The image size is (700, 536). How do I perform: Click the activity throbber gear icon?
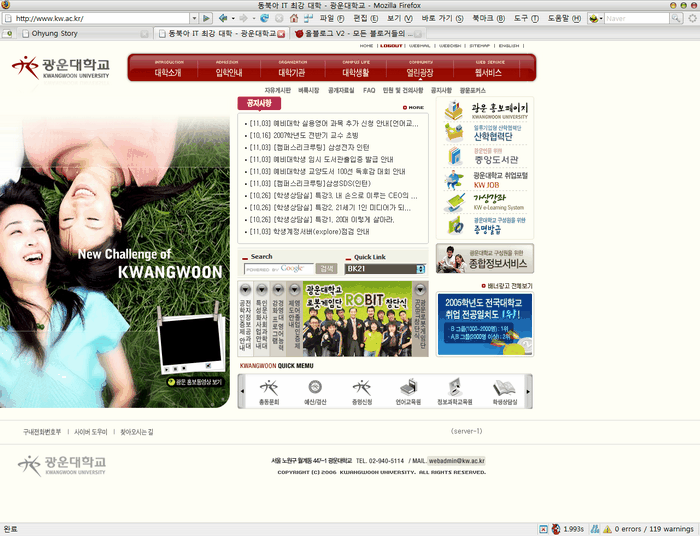[692, 18]
